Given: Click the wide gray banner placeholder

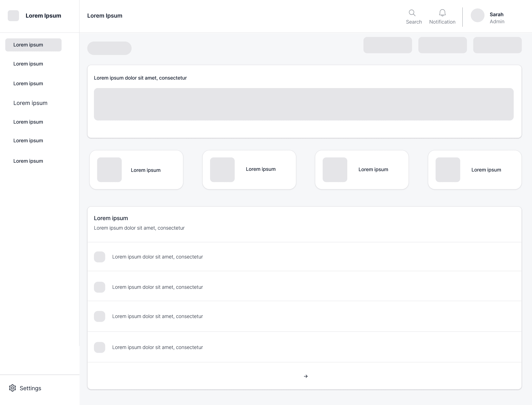Looking at the screenshot, I should coord(304,104).
